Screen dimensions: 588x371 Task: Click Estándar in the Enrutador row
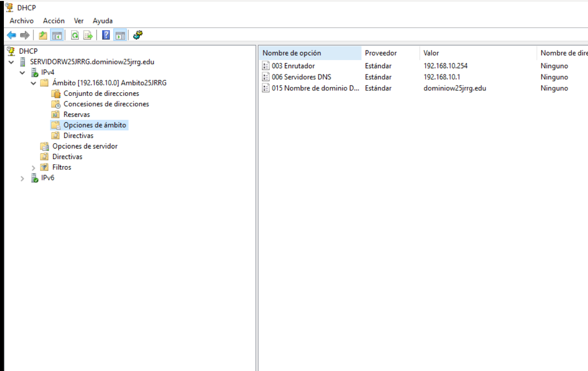coord(378,66)
